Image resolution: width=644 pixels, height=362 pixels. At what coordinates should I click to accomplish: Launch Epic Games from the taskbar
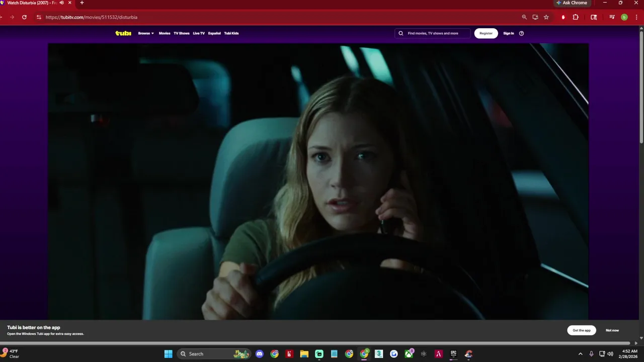pyautogui.click(x=453, y=354)
